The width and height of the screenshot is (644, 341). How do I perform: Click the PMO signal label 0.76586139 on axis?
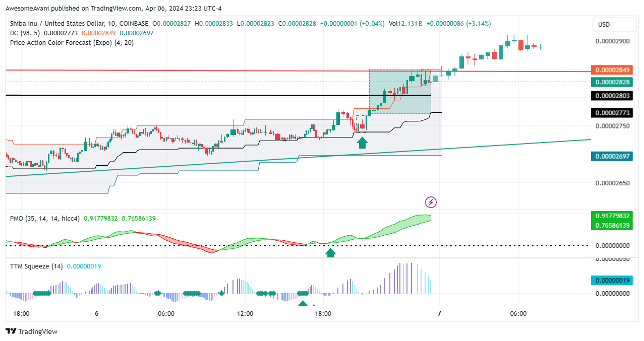coord(611,225)
